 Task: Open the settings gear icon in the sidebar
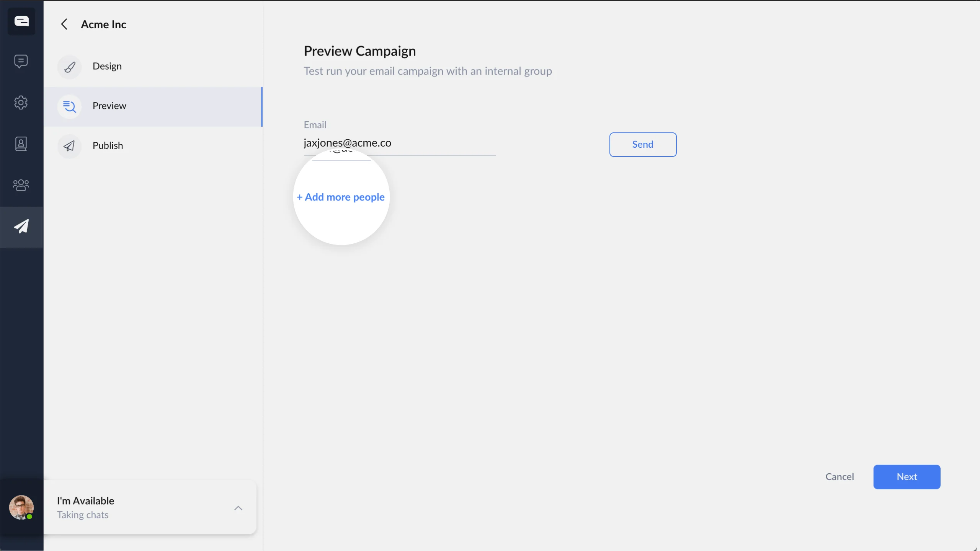tap(21, 103)
